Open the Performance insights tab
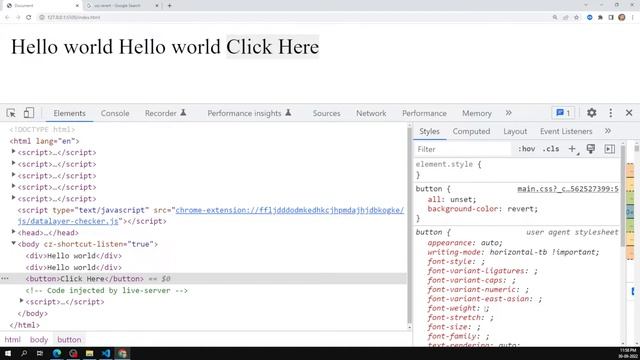The width and height of the screenshot is (640, 360). pos(249,113)
